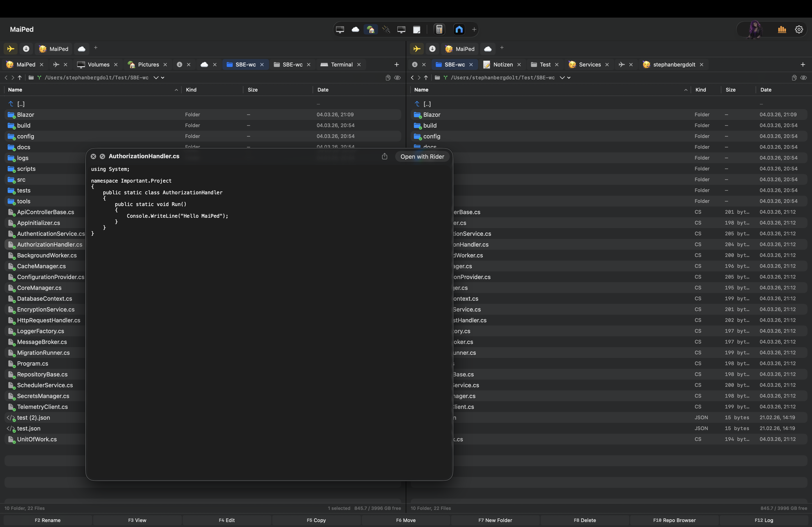Click the Open with Rider button
812x527 pixels.
click(x=422, y=156)
